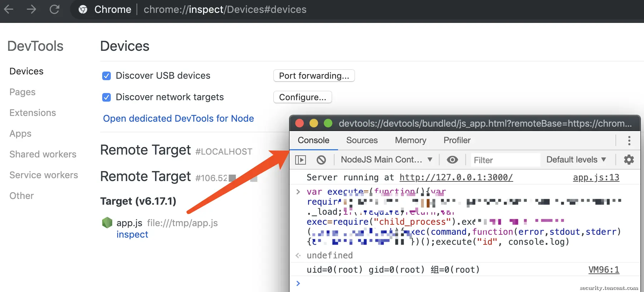This screenshot has height=292, width=644.
Task: Select Service workers in the sidebar
Action: (x=44, y=175)
